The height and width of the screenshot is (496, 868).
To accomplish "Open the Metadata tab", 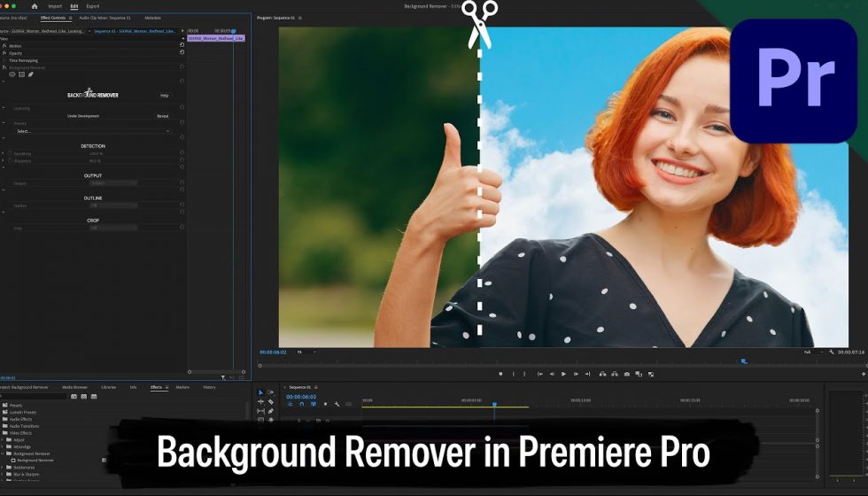I will tap(152, 18).
